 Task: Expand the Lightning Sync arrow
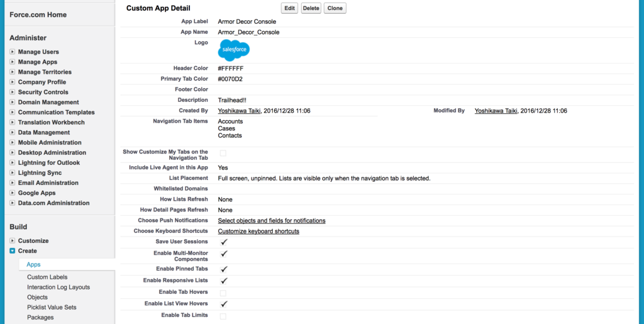[13, 173]
